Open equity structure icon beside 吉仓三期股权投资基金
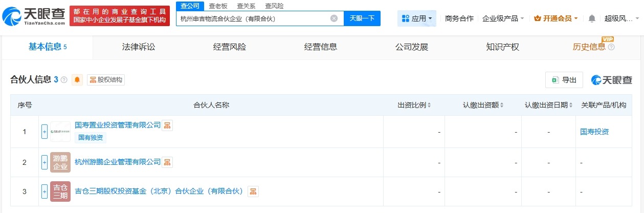 pos(253,191)
